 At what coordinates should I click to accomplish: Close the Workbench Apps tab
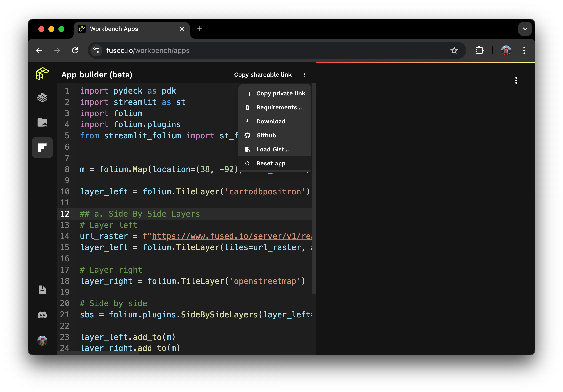182,29
